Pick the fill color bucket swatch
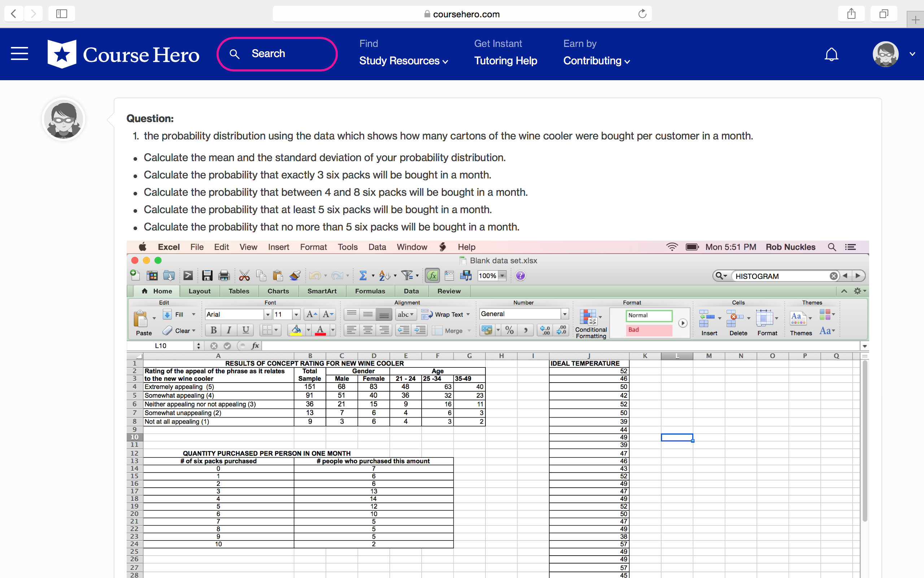 click(296, 330)
